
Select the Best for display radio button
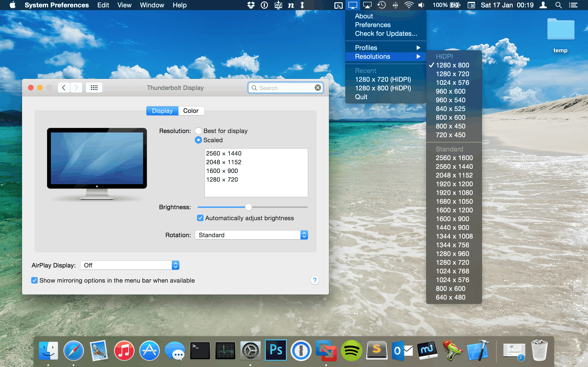(198, 131)
